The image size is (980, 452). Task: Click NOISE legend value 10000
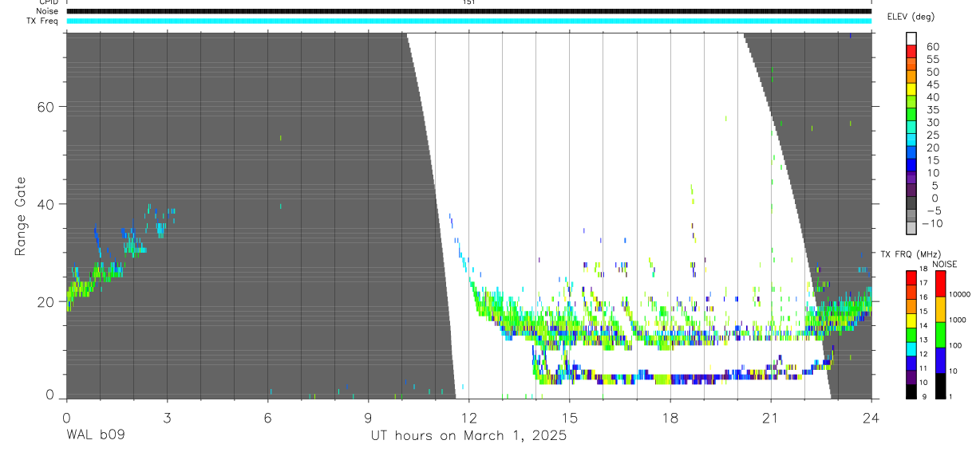(x=959, y=294)
